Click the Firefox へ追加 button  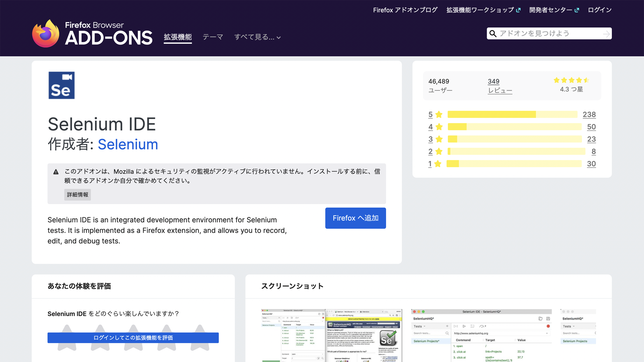point(355,218)
